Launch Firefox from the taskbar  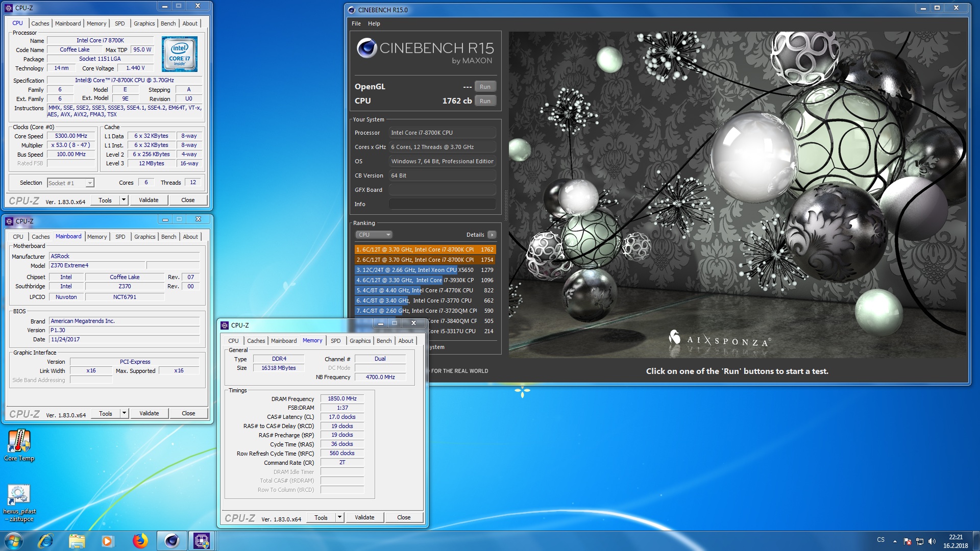[140, 541]
